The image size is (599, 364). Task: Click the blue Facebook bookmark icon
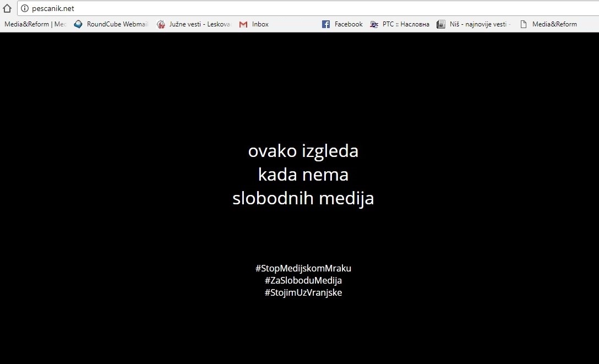(326, 24)
